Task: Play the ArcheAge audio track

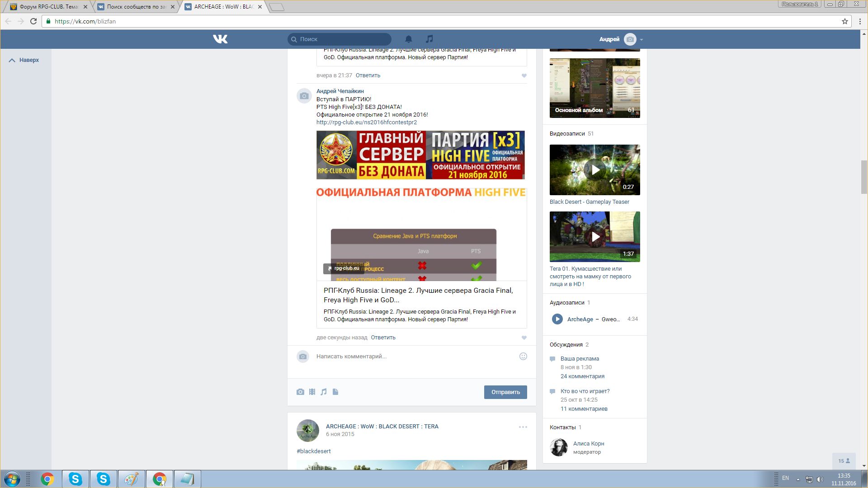Action: click(x=557, y=319)
